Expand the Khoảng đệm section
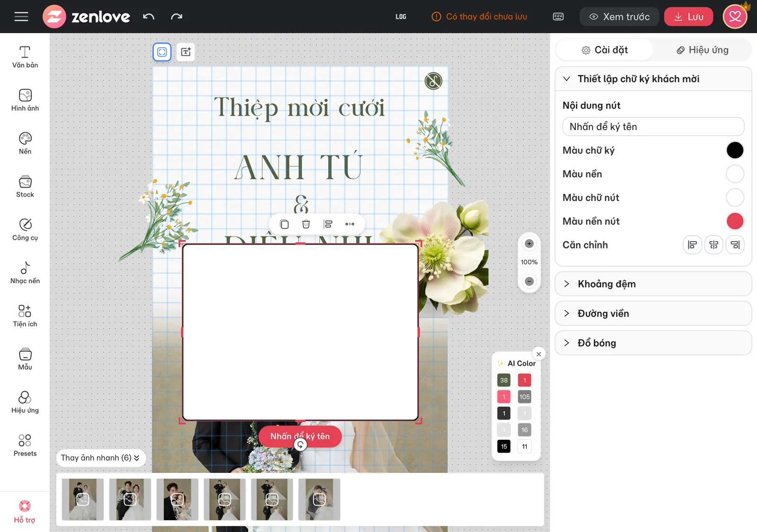The height and width of the screenshot is (532, 757). pyautogui.click(x=653, y=284)
